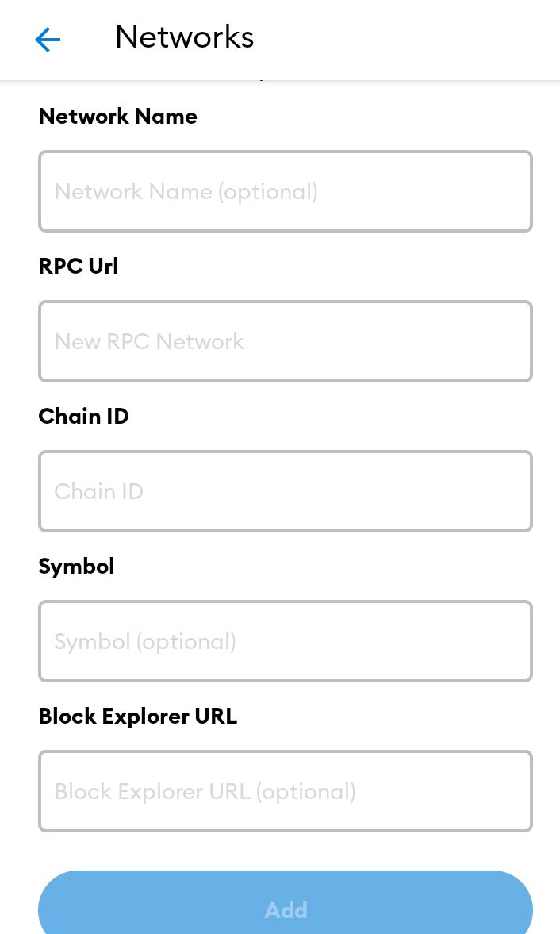Go back using the blue arrow
The width and height of the screenshot is (560, 934).
pyautogui.click(x=48, y=40)
